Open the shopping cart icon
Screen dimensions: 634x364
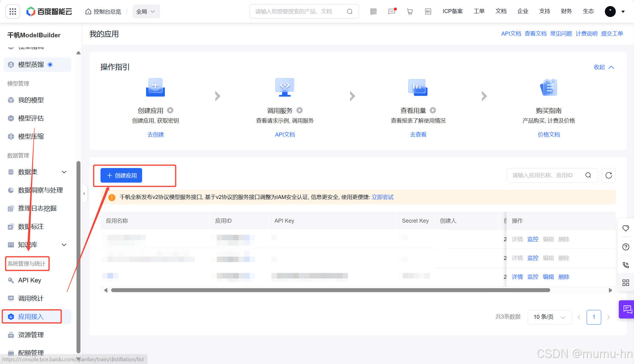coord(410,12)
